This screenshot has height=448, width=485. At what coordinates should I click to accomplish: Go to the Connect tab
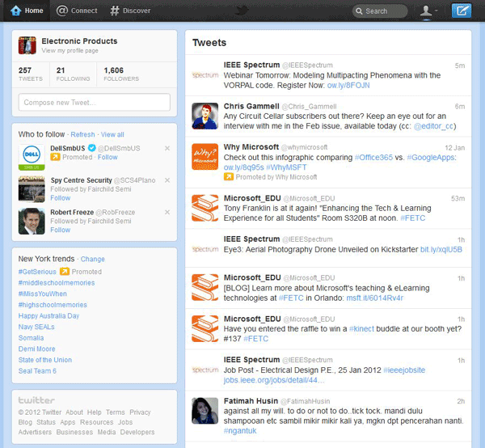tap(77, 11)
